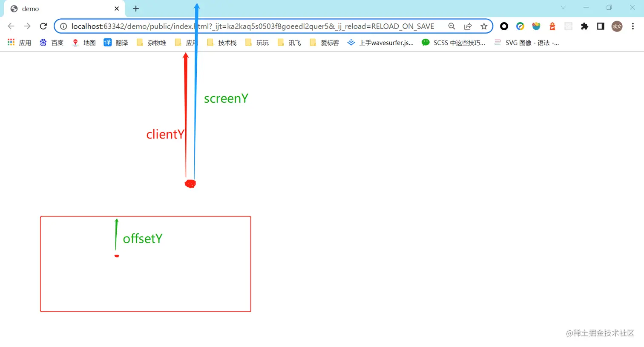Open the SCSS 中这些技巧 bookmark
644x347 pixels.
coord(453,43)
